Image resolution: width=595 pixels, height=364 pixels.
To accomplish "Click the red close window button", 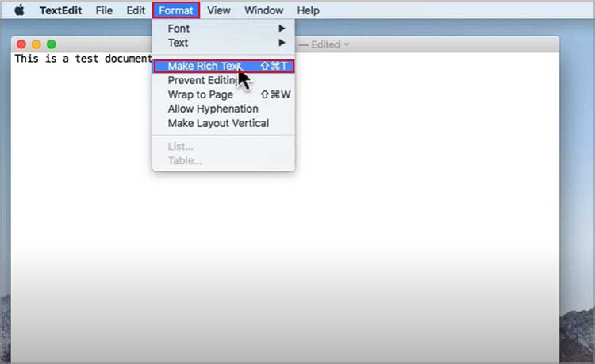I will [21, 44].
